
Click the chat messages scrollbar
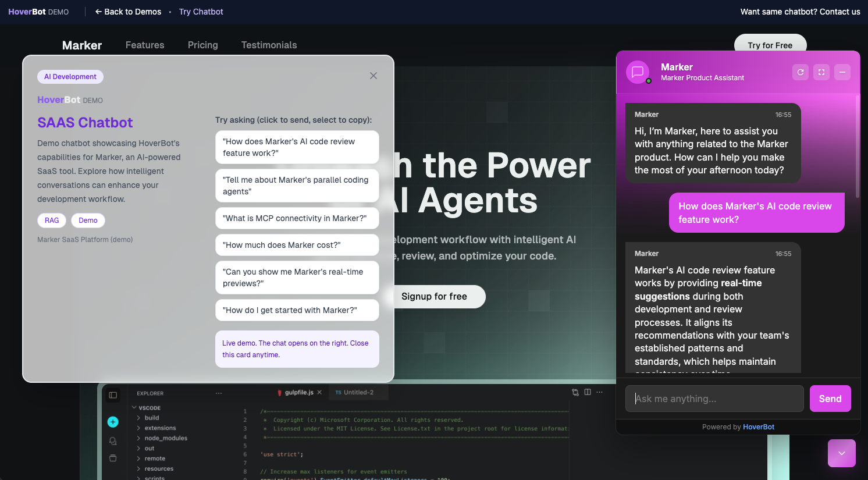[858, 145]
